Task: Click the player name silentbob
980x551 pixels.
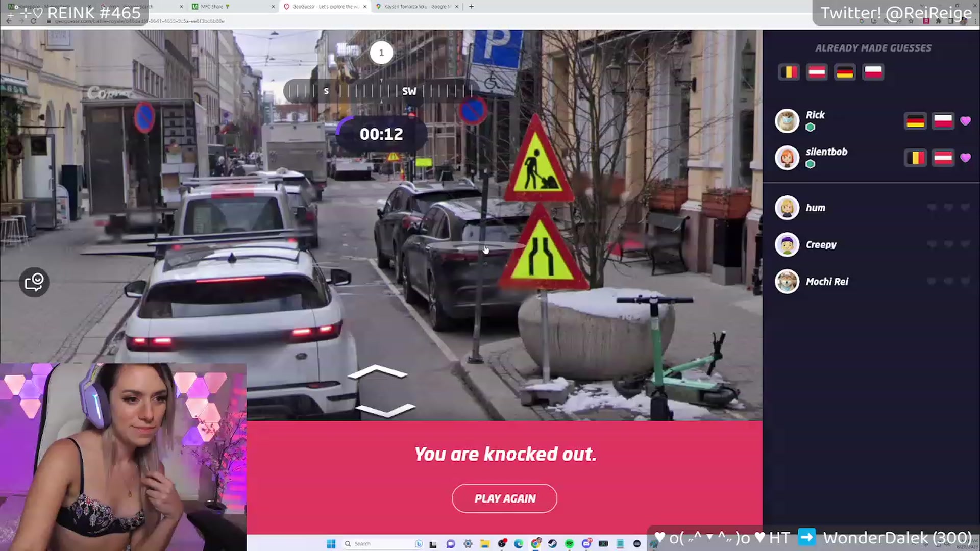Action: pyautogui.click(x=826, y=152)
